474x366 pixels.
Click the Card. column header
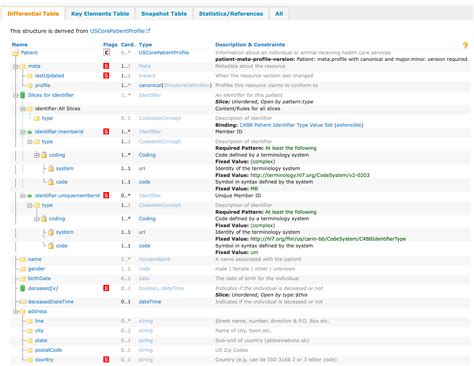click(128, 45)
